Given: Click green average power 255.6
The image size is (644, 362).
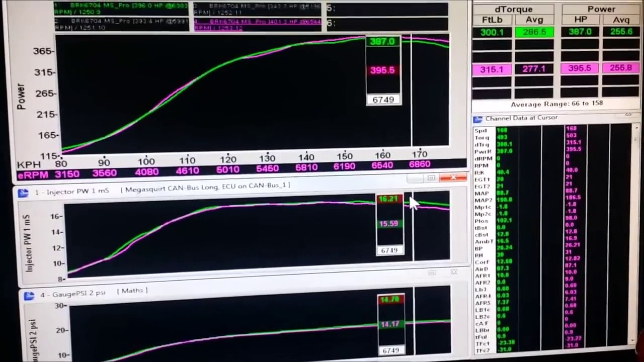Looking at the screenshot, I should click(621, 32).
